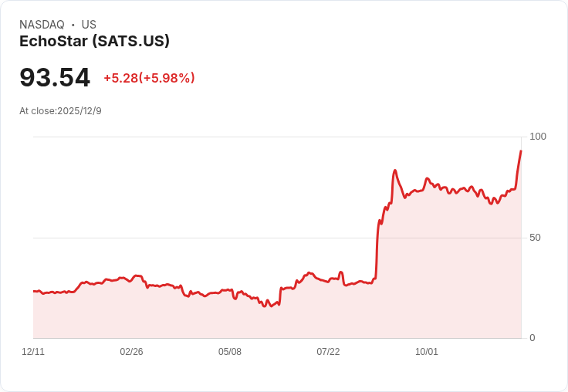Click the September price spike peak on chart
The image size is (568, 392).
395,171
